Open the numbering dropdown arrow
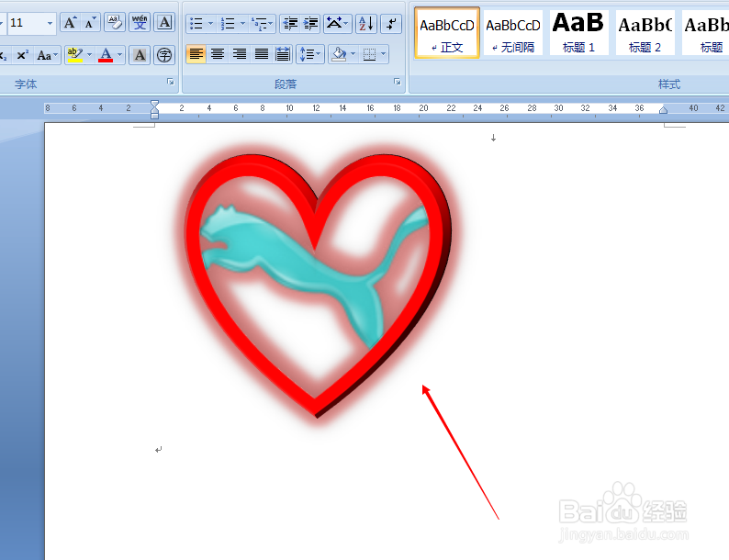Image resolution: width=729 pixels, height=560 pixels. tap(242, 23)
